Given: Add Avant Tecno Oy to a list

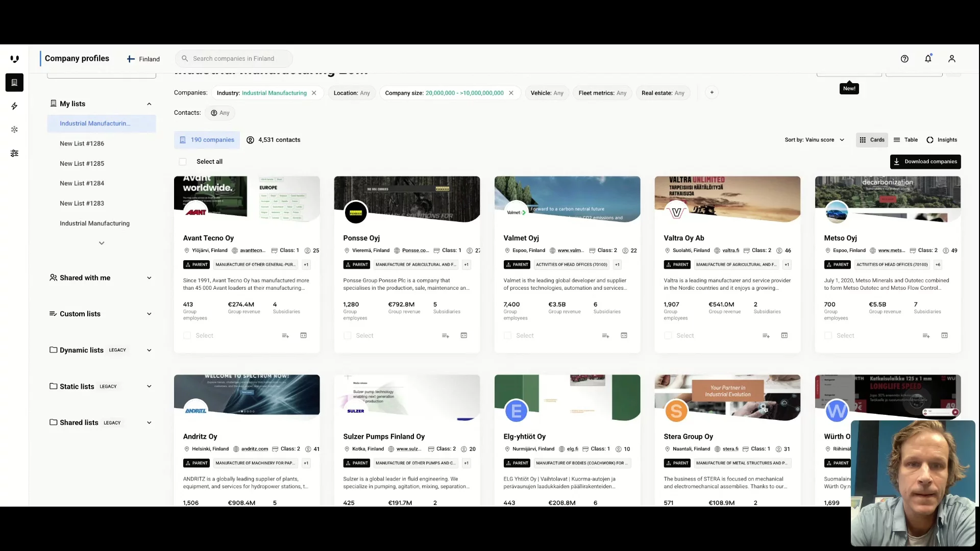Looking at the screenshot, I should (285, 336).
